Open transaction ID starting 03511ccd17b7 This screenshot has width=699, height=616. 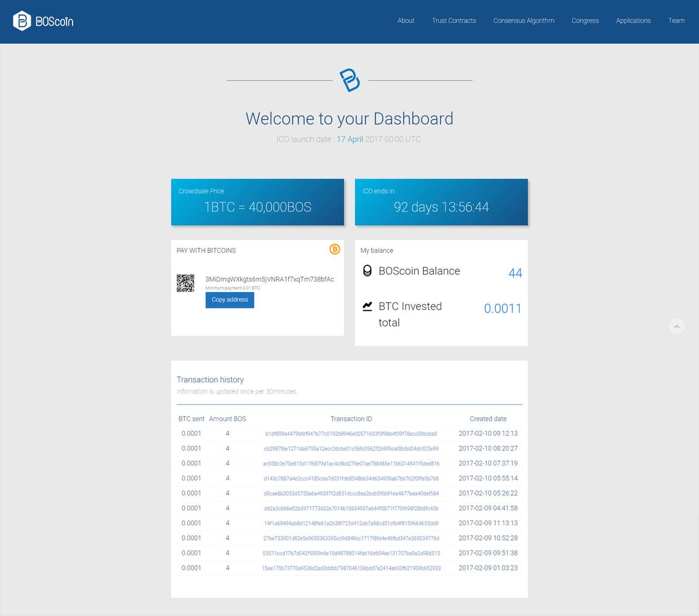coord(351,553)
